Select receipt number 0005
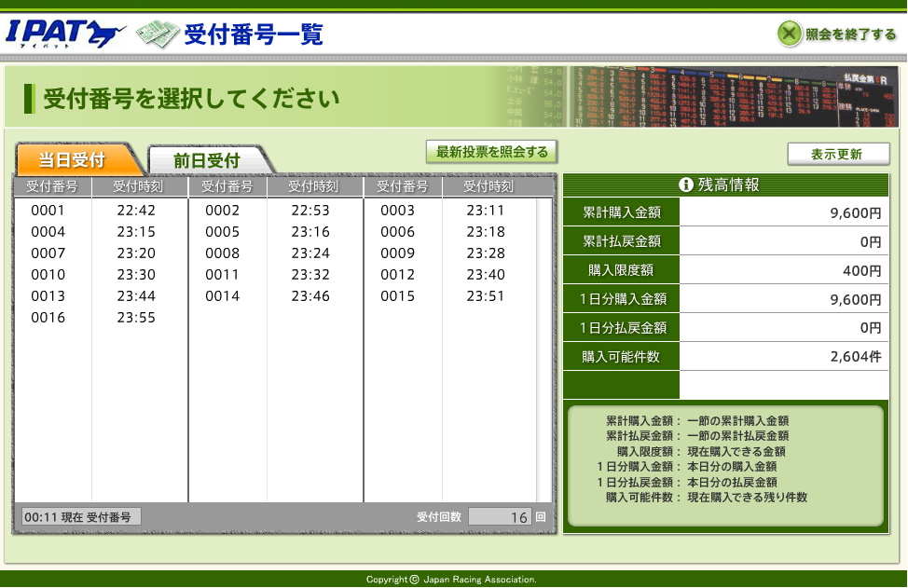Screen dimensions: 908x588 223,232
